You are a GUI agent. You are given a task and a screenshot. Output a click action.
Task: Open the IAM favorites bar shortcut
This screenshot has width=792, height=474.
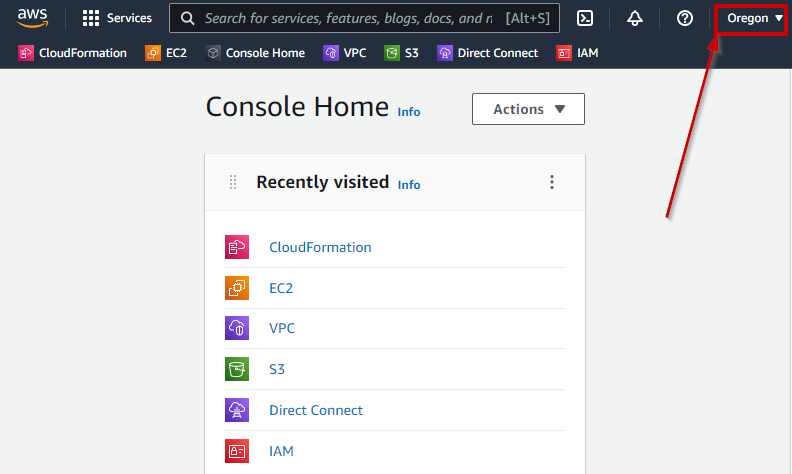tap(577, 53)
